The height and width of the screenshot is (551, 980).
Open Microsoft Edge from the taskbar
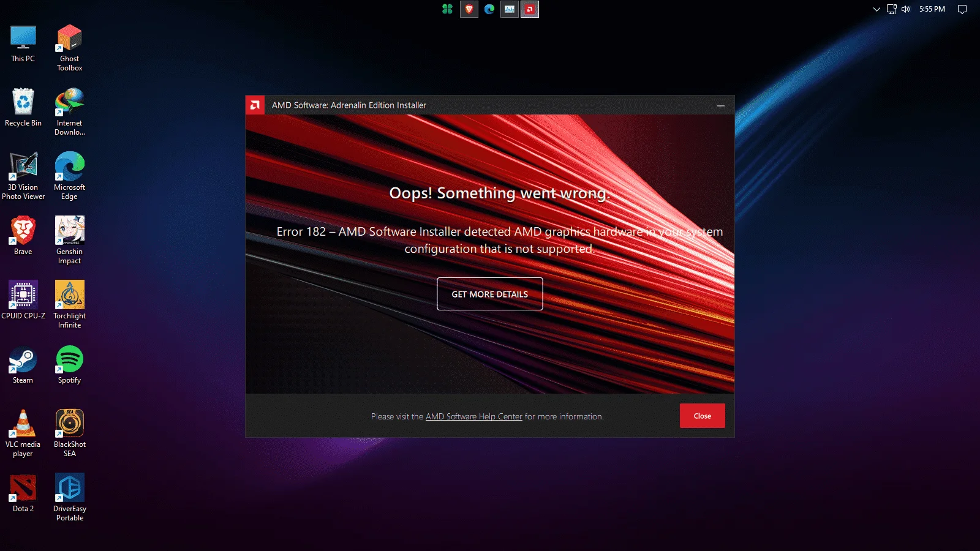pyautogui.click(x=489, y=9)
